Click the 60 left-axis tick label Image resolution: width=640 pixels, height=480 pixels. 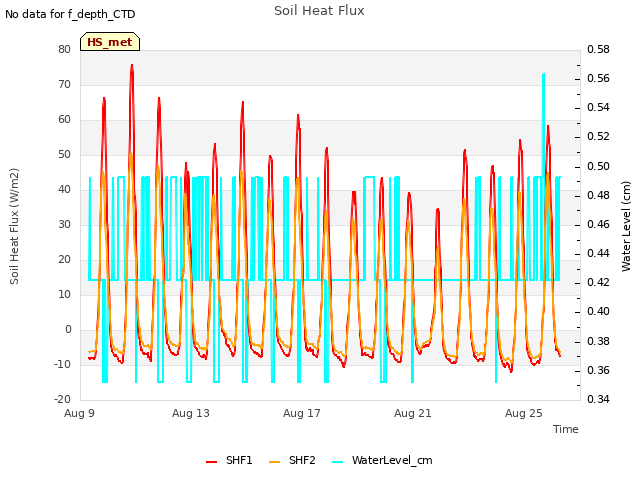coord(64,120)
